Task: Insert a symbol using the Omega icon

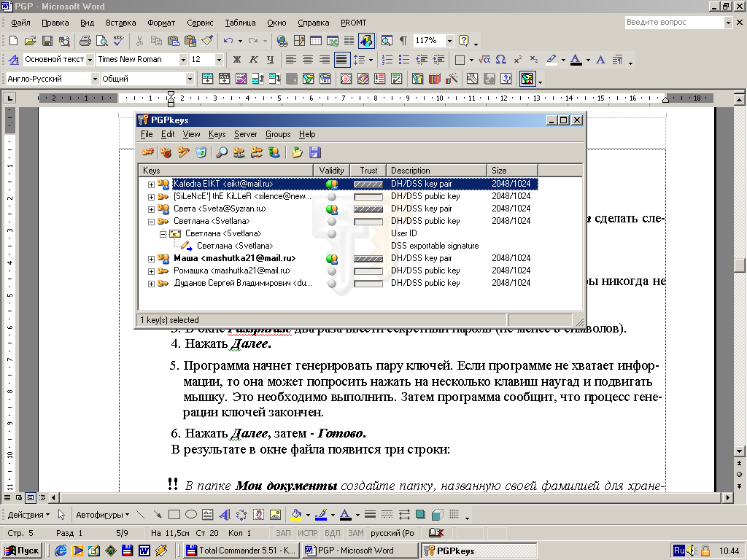Action: point(500,60)
